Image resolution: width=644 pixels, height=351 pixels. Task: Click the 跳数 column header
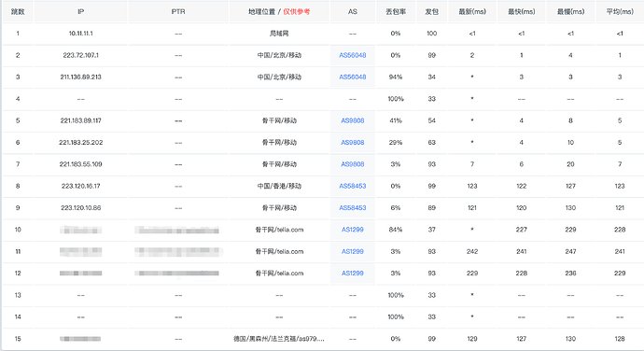pyautogui.click(x=18, y=11)
